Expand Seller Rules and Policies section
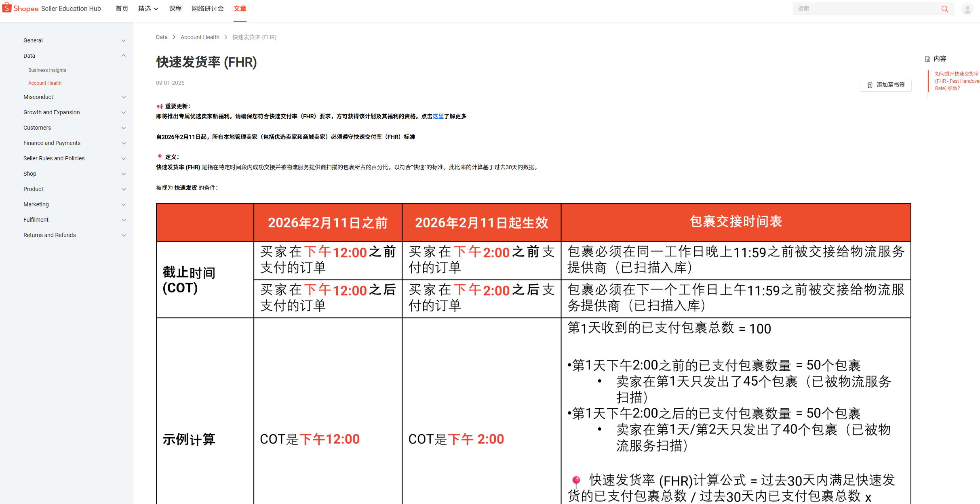The height and width of the screenshot is (504, 980). click(x=124, y=158)
